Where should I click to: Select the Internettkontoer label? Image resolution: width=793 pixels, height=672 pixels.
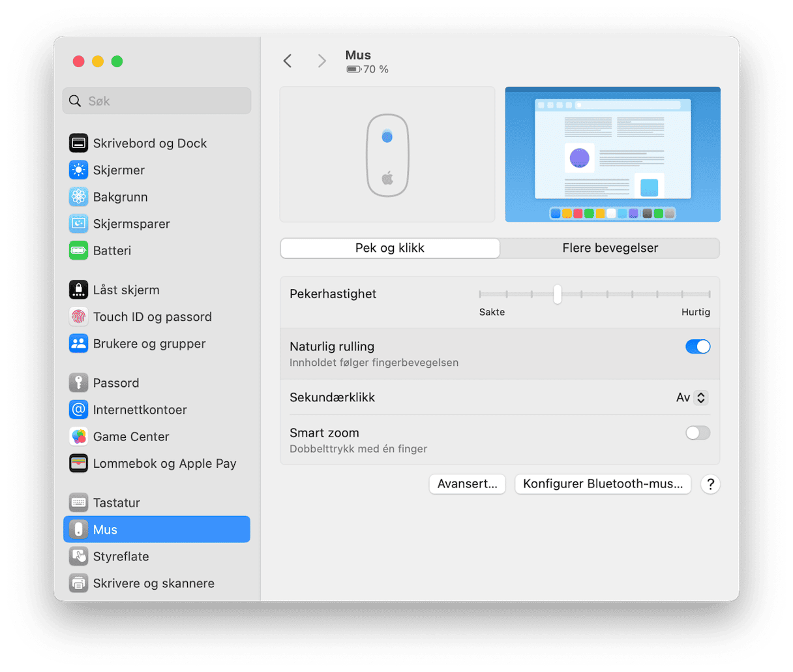[x=140, y=410]
